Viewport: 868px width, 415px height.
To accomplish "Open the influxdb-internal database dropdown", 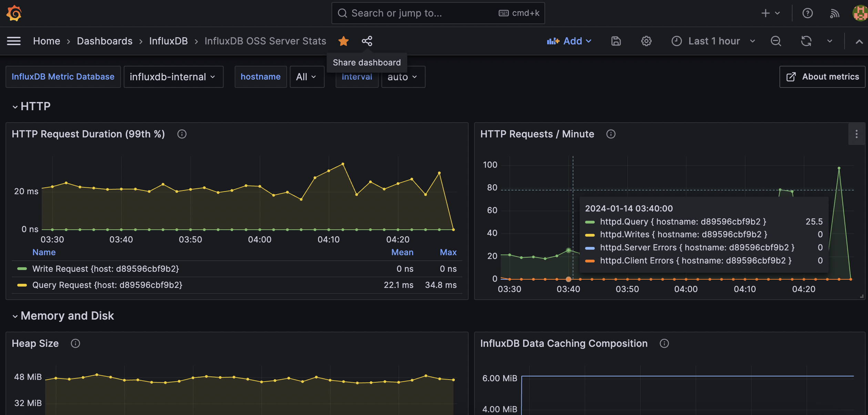I will point(173,77).
